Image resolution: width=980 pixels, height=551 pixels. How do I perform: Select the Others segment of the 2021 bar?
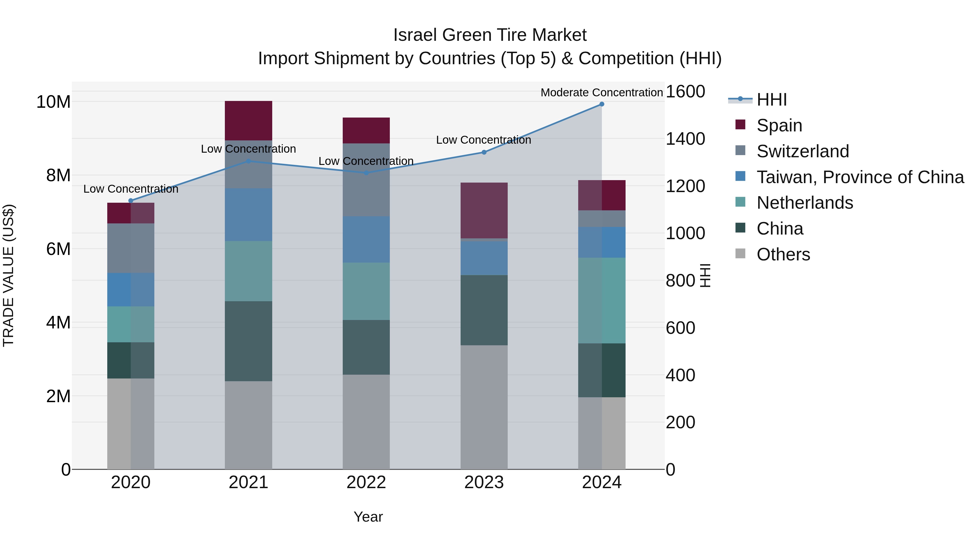click(249, 425)
